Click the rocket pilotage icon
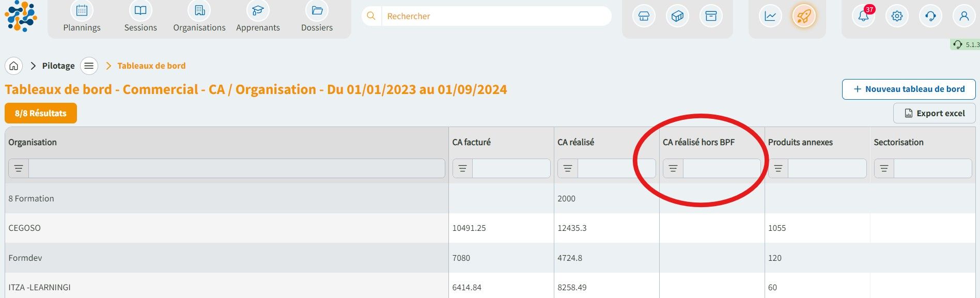The height and width of the screenshot is (298, 980). 803,17
